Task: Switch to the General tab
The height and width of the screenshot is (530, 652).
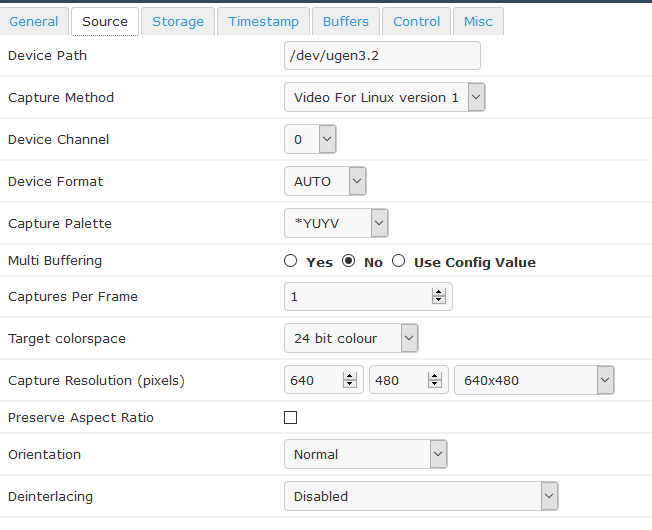Action: point(34,21)
